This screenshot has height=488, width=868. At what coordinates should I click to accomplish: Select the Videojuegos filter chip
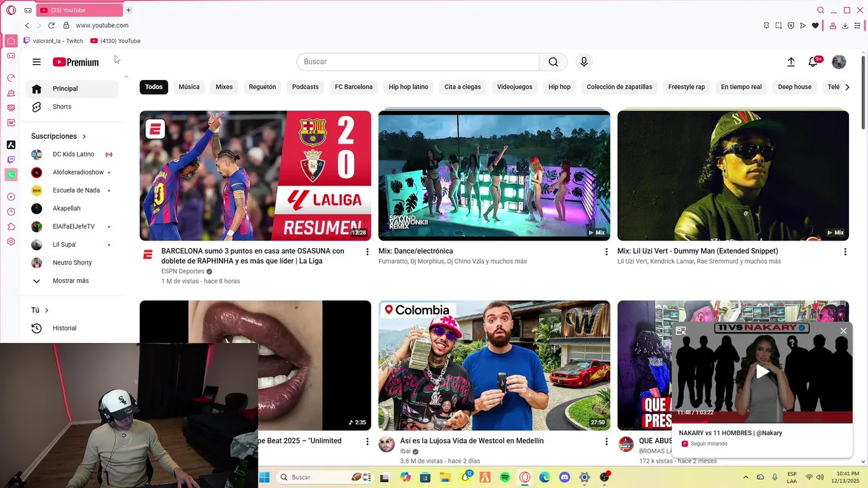[x=515, y=87]
